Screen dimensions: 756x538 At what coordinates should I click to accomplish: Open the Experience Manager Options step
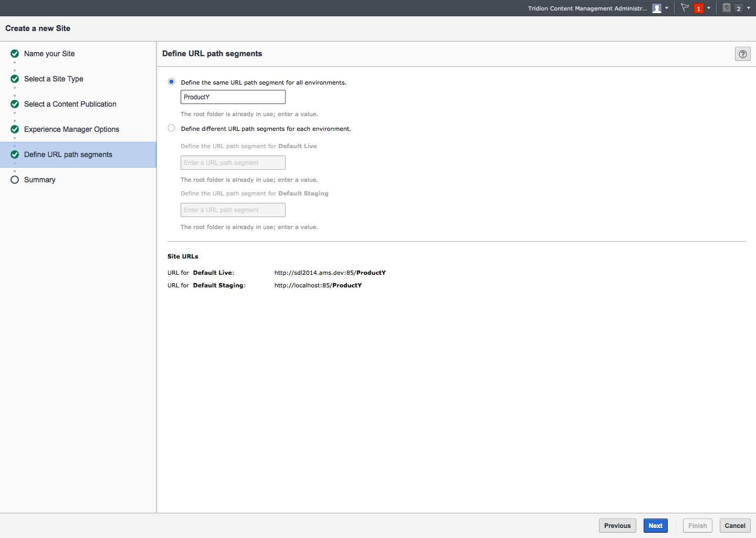[x=71, y=129]
